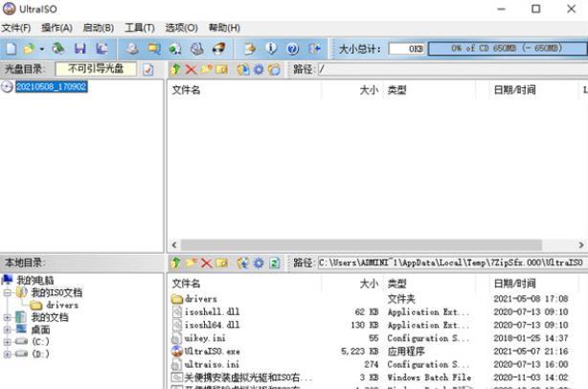Click the Burn CD image icon

pyautogui.click(x=197, y=49)
